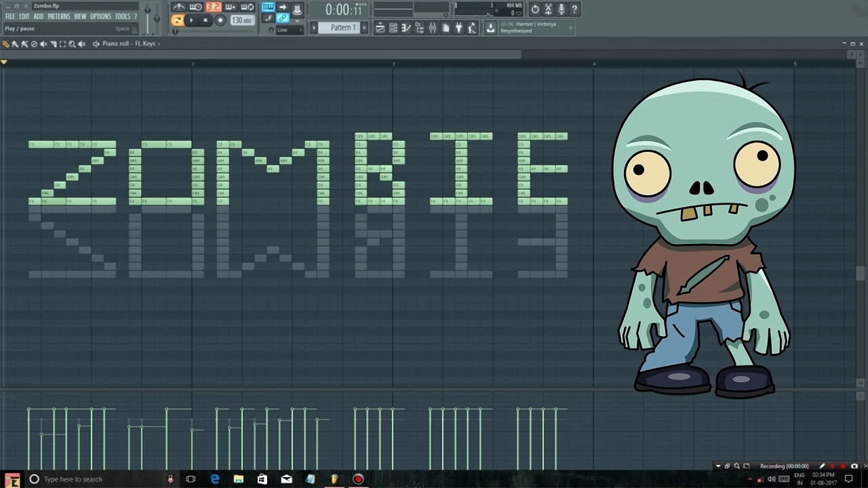This screenshot has height=488, width=868.
Task: Click the piano roll vertical scrollbar
Action: (861, 273)
